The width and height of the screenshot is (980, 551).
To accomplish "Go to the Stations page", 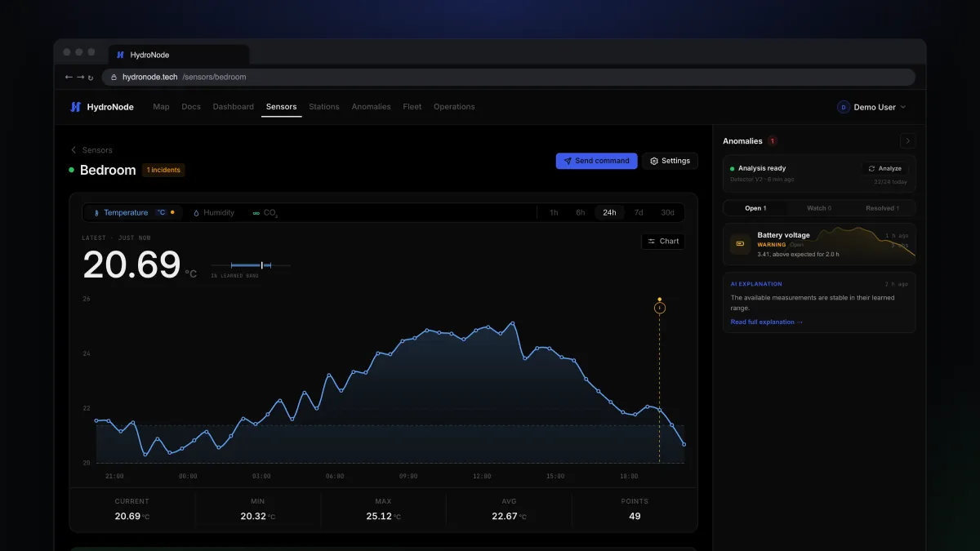I will [324, 107].
